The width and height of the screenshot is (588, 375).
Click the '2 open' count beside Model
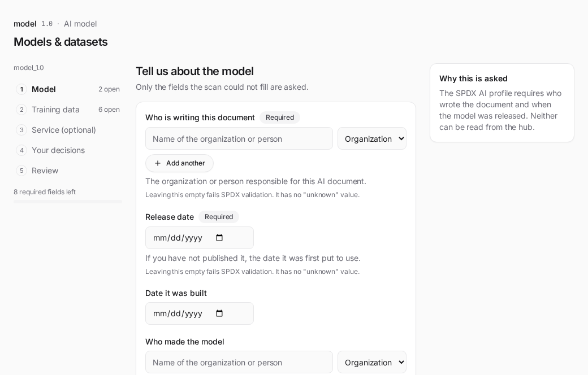109,89
